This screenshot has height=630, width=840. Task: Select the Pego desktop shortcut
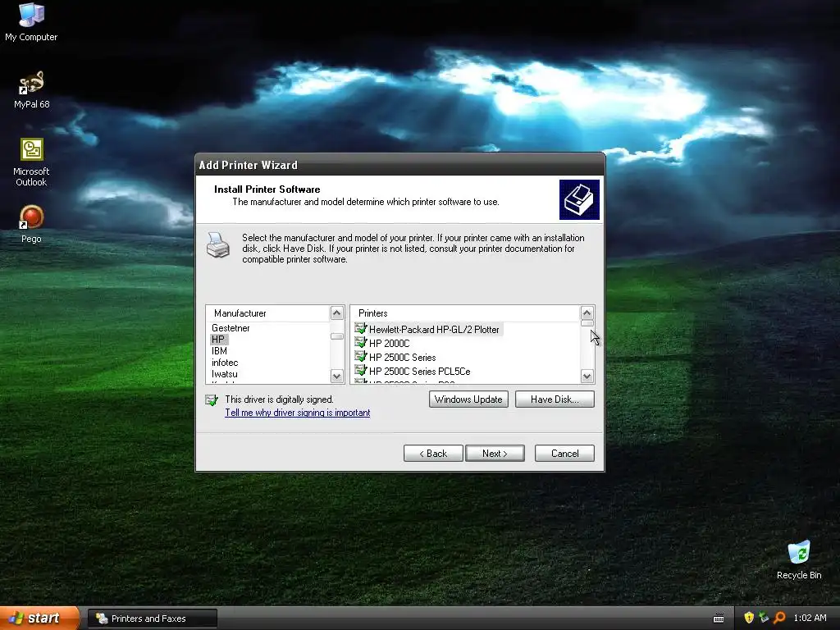pyautogui.click(x=31, y=224)
